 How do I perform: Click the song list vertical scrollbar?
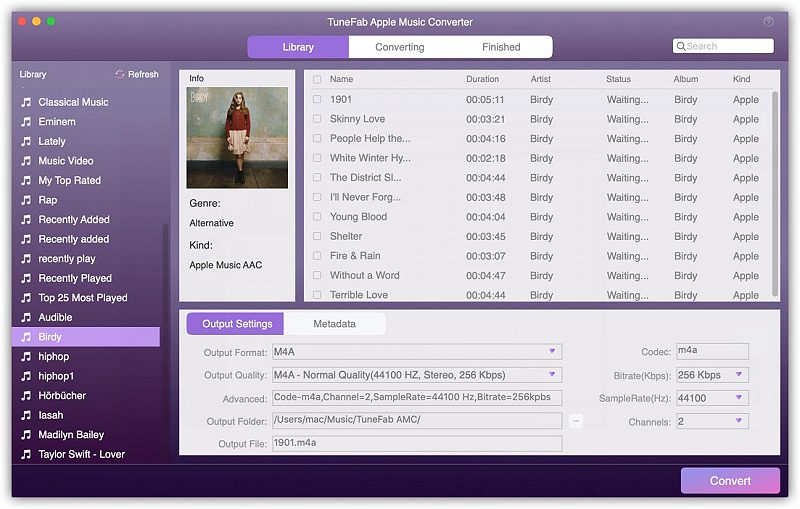(775, 190)
